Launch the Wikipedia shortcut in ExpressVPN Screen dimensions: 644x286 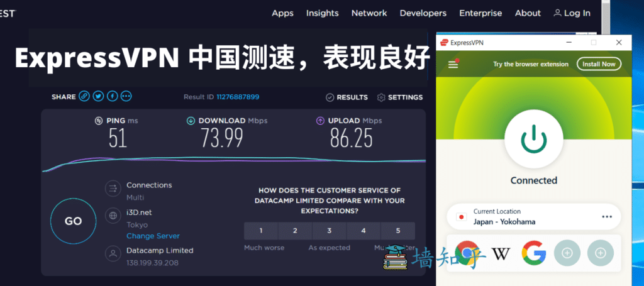pos(501,253)
